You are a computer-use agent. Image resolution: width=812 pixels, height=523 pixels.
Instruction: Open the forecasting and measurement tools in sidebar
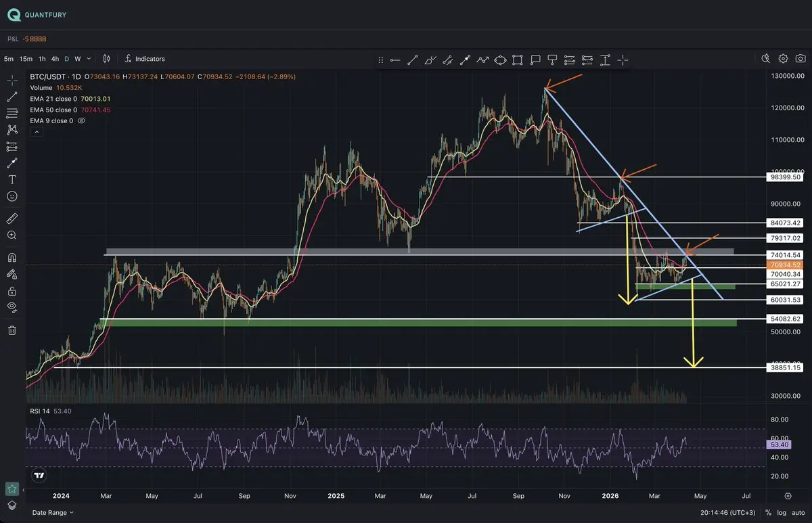point(12,146)
